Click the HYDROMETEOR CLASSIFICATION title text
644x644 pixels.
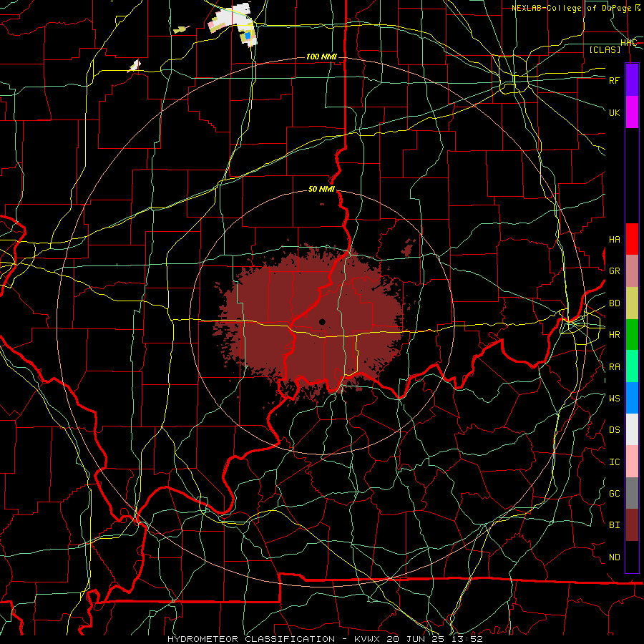pos(251,639)
